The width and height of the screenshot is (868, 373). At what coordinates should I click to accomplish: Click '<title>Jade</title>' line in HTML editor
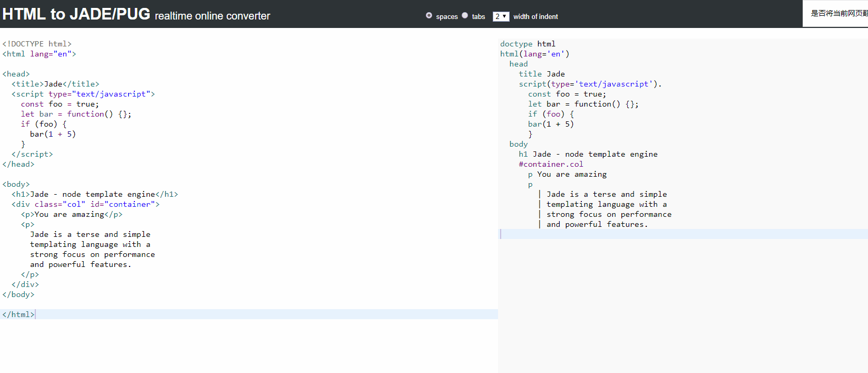point(55,84)
